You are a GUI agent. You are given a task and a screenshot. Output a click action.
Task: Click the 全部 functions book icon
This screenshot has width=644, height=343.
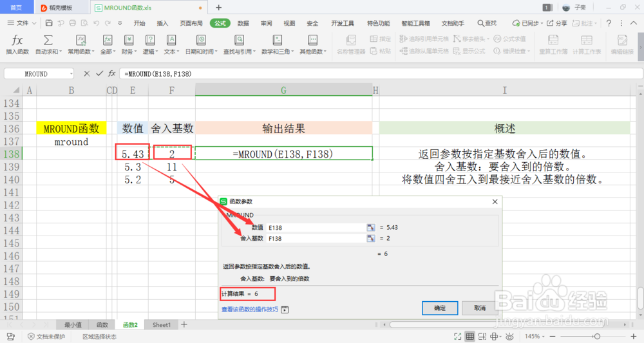coord(107,40)
